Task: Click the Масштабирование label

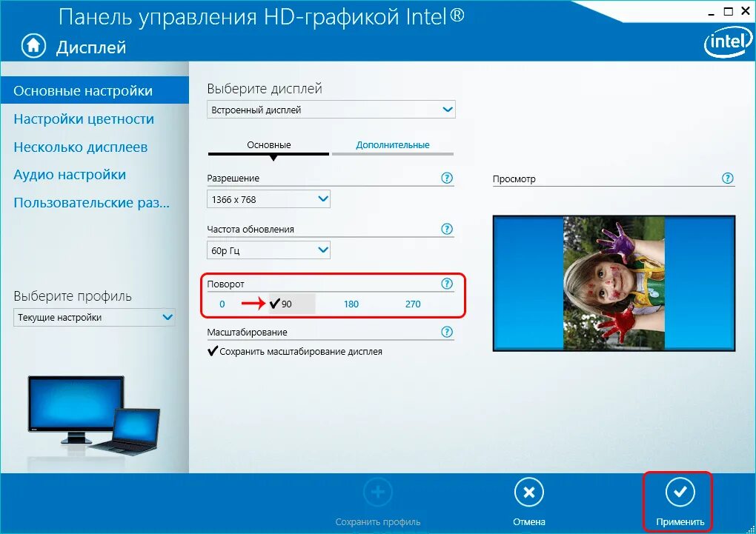Action: (247, 332)
